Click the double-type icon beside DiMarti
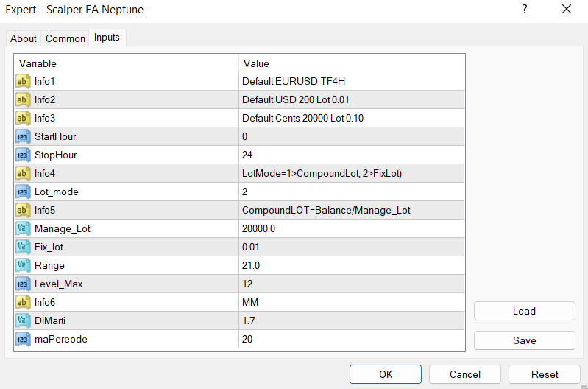The width and height of the screenshot is (588, 389). pyautogui.click(x=23, y=320)
